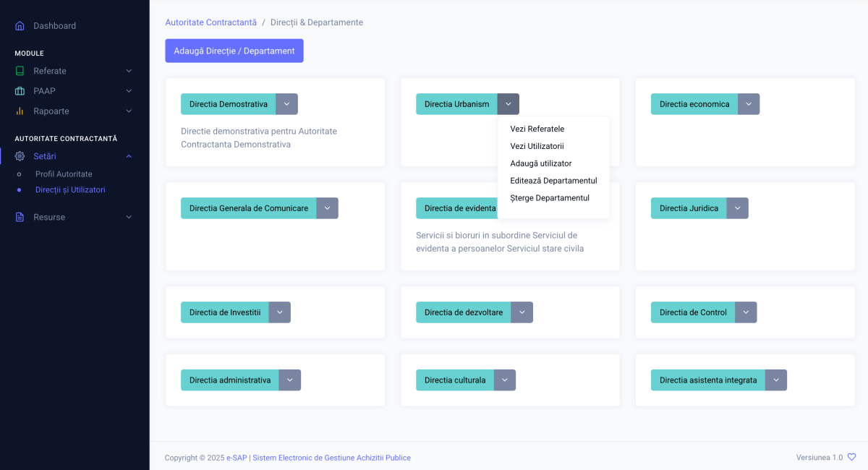Click the Dashboard home icon

pos(20,26)
